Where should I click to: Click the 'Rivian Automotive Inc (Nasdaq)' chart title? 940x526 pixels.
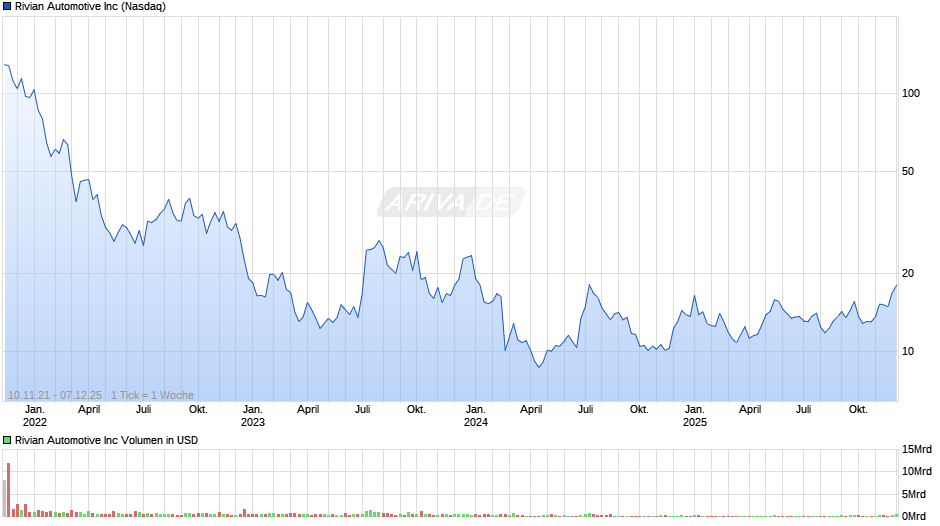pos(91,7)
